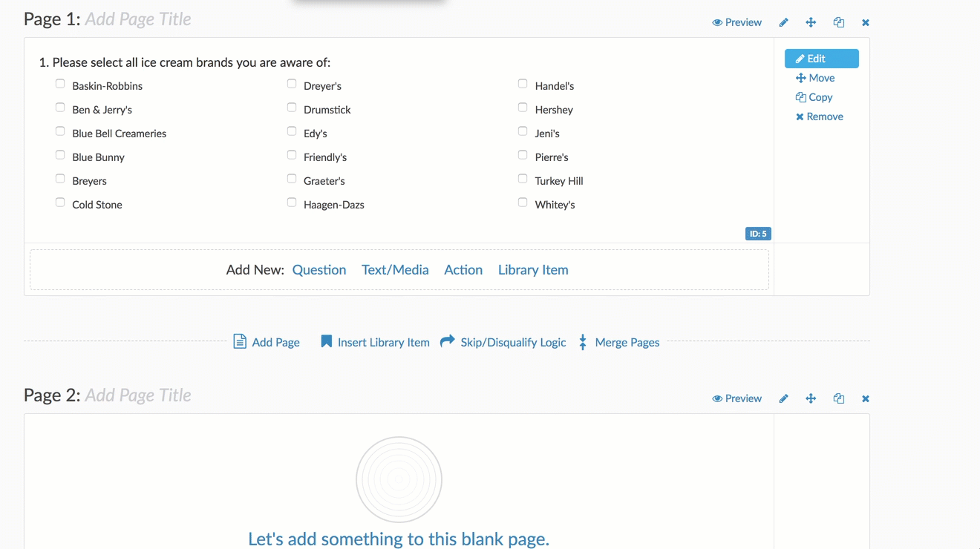
Task: Select the Dreyer's checkbox
Action: [x=292, y=84]
